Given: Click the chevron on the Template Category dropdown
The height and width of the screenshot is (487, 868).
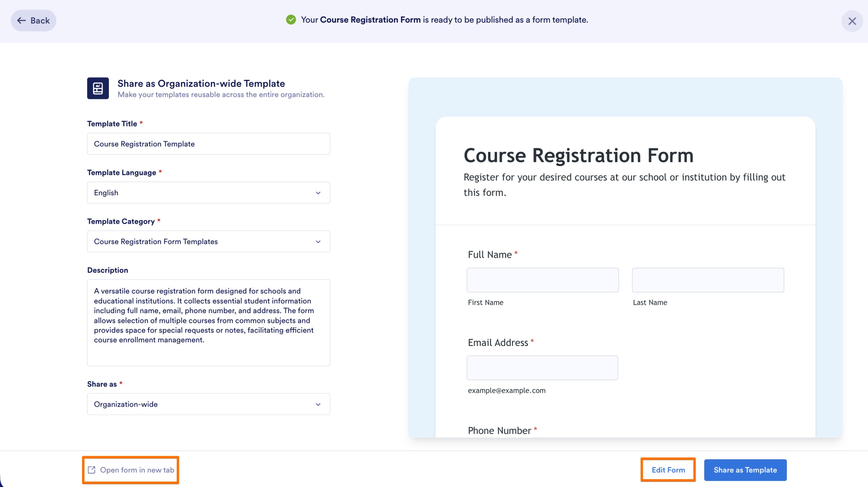Looking at the screenshot, I should (x=318, y=241).
